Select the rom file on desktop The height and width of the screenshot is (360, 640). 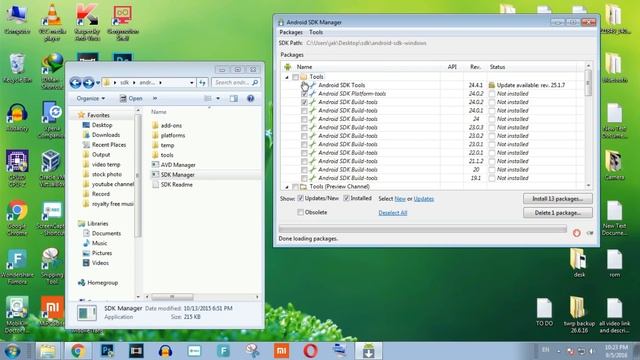[614, 264]
